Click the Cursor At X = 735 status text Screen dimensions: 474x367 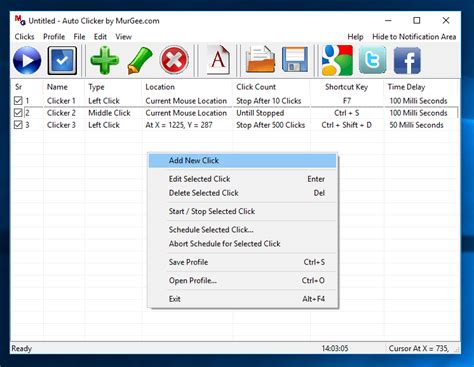419,349
